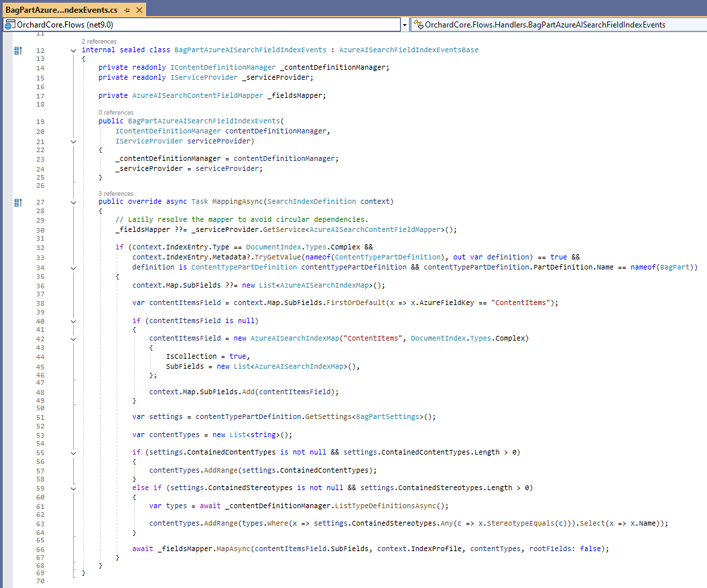Click the rootFields: false argument
707x588 pixels.
click(x=565, y=549)
